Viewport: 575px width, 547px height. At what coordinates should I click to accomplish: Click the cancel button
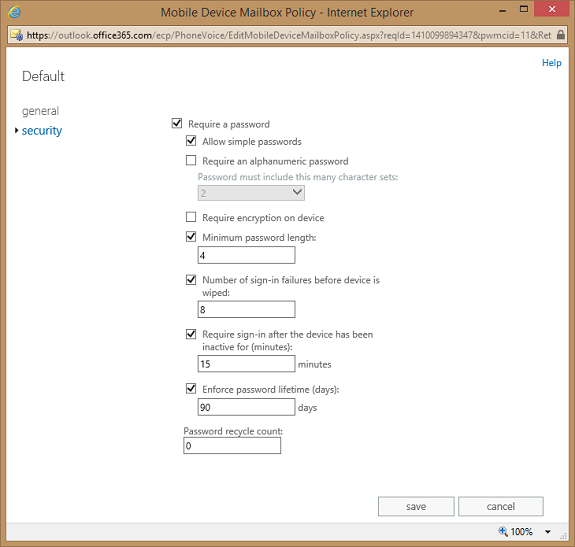501,506
